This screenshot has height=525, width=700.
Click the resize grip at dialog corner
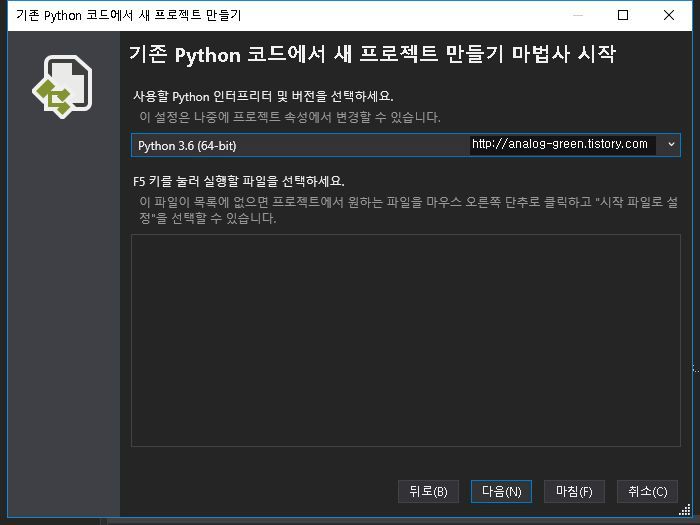(685, 510)
